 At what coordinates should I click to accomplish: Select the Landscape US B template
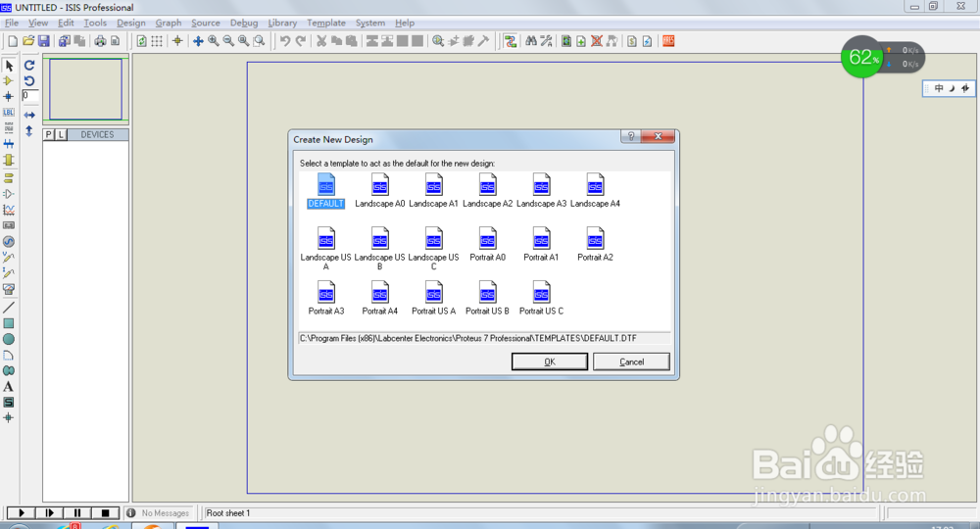(379, 249)
